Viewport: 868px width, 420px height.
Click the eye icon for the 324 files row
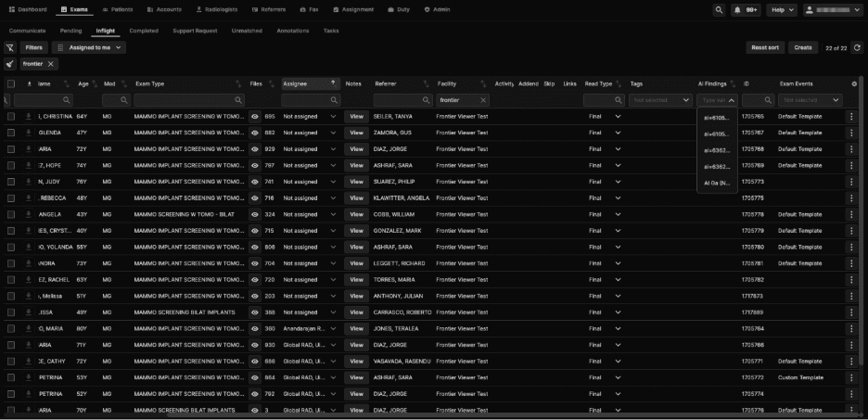click(x=255, y=215)
